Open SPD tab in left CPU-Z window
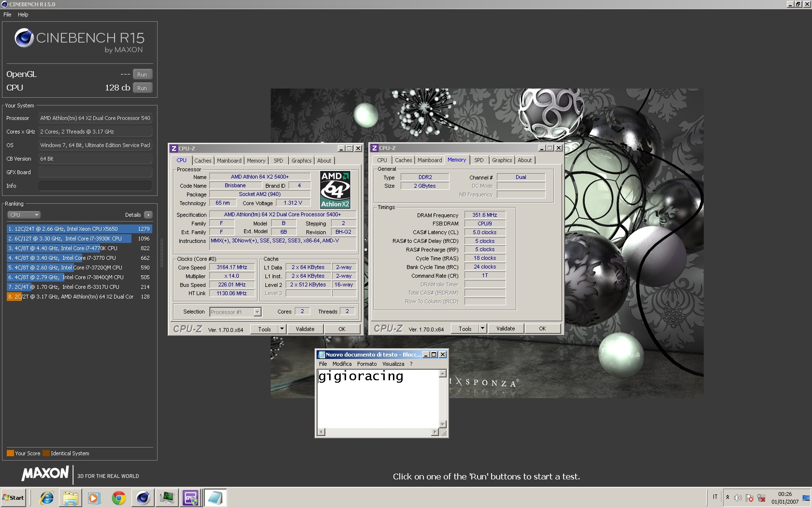Screen dimensions: 812x508 click(278, 161)
